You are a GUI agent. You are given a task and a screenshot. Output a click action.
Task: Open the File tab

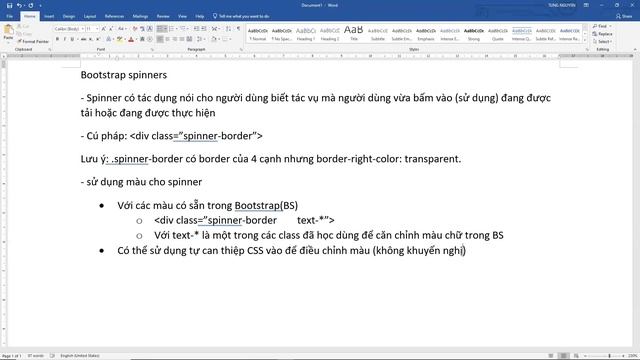pos(10,16)
